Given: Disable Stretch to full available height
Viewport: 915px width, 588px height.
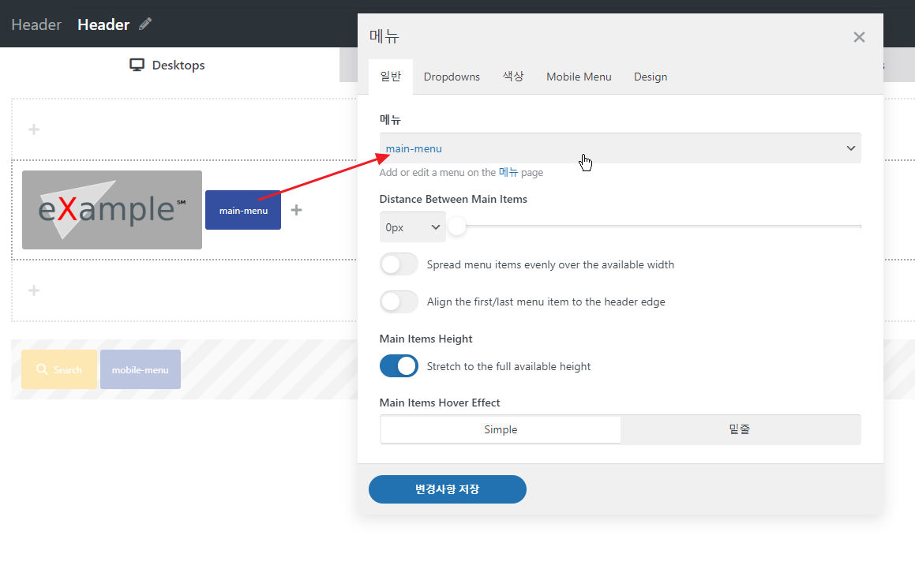Looking at the screenshot, I should click(x=399, y=366).
